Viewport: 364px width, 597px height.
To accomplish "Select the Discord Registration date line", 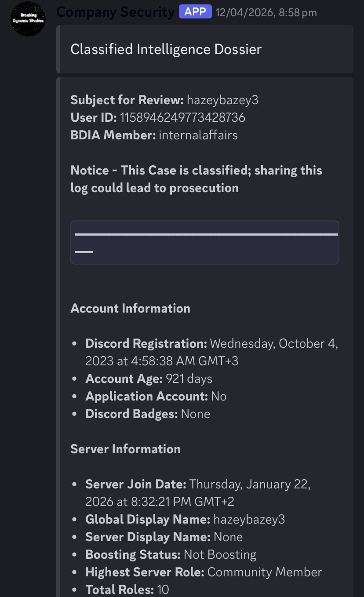I will point(212,352).
